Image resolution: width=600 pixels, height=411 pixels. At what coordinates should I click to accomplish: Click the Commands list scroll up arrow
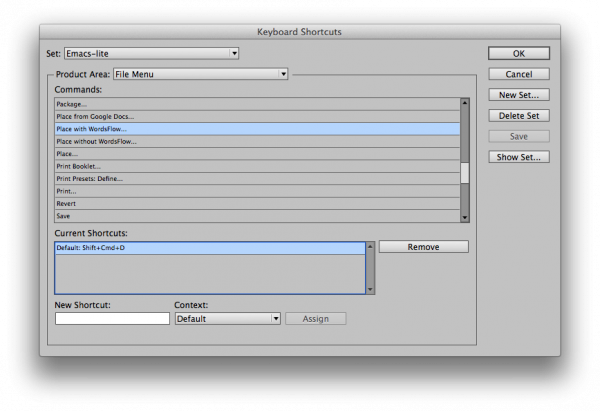point(465,102)
